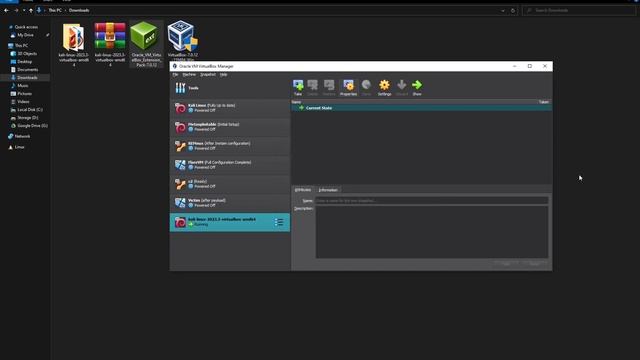Open Network in Explorer sidebar
This screenshot has width=640, height=360.
point(22,136)
